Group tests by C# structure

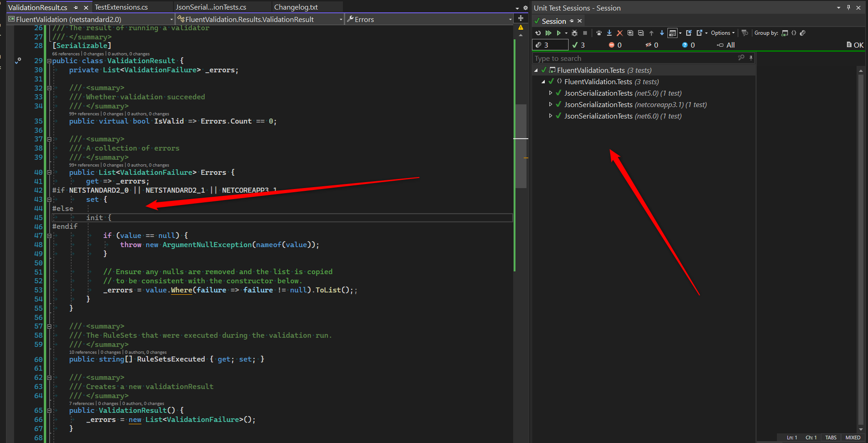click(785, 33)
